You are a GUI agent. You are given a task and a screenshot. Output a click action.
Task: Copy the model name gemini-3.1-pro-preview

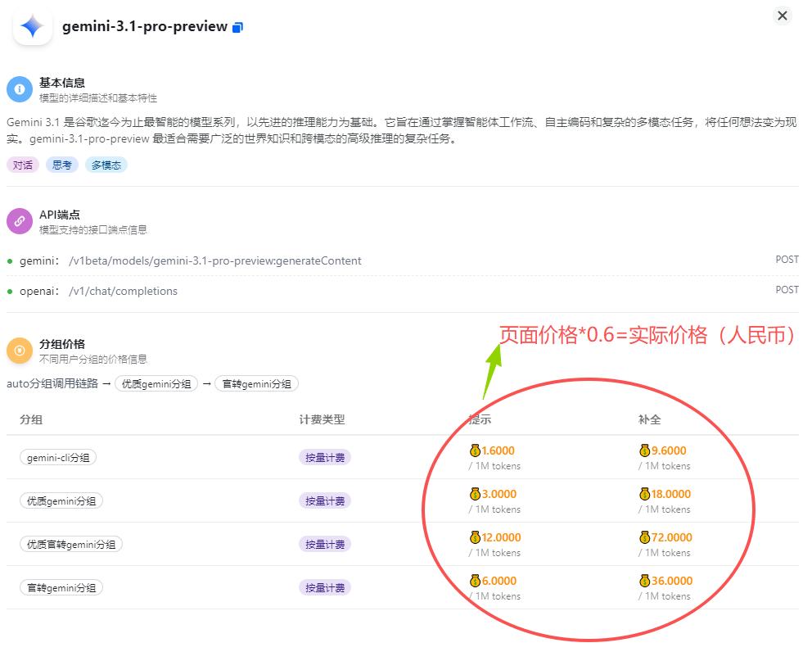237,28
